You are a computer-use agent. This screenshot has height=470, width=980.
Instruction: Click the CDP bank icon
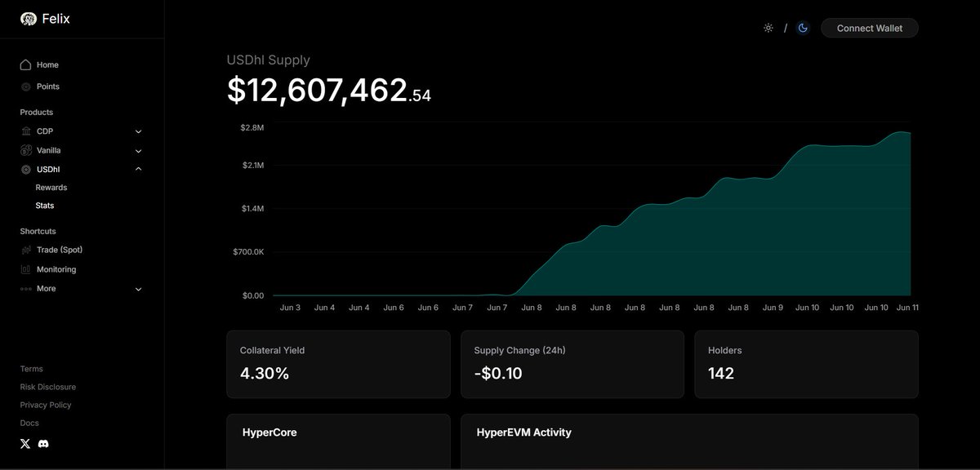click(x=26, y=131)
